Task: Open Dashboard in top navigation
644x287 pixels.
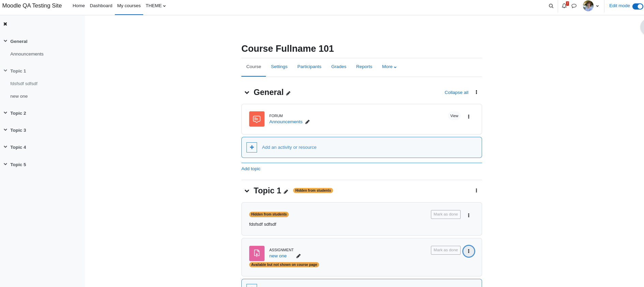Action: pyautogui.click(x=101, y=6)
